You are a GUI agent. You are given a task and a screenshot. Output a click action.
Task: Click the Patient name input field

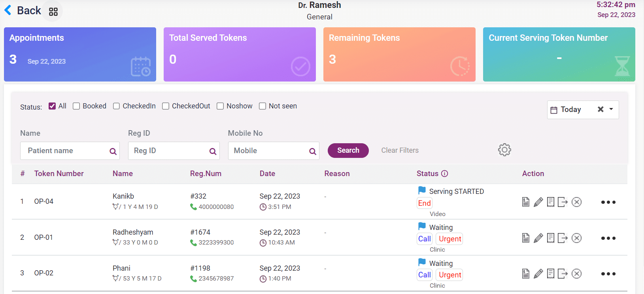click(65, 151)
